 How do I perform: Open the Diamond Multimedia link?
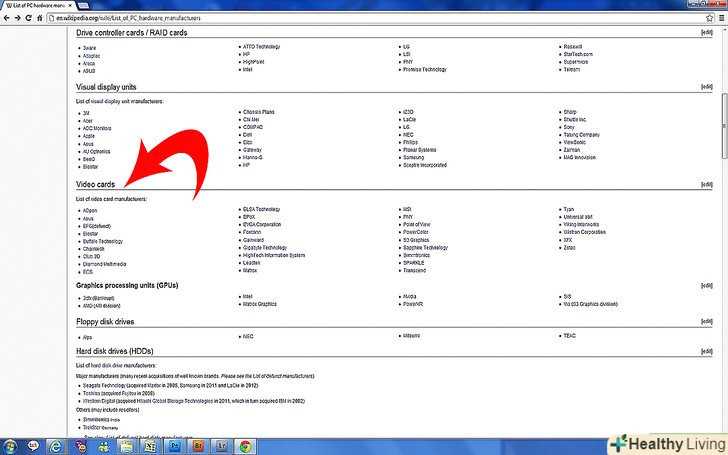click(x=104, y=264)
